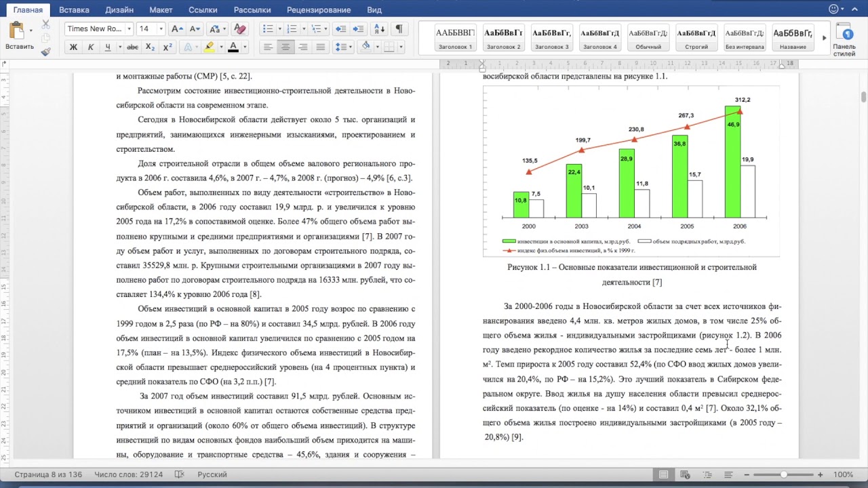Open bullet style dropdown arrow

click(279, 29)
